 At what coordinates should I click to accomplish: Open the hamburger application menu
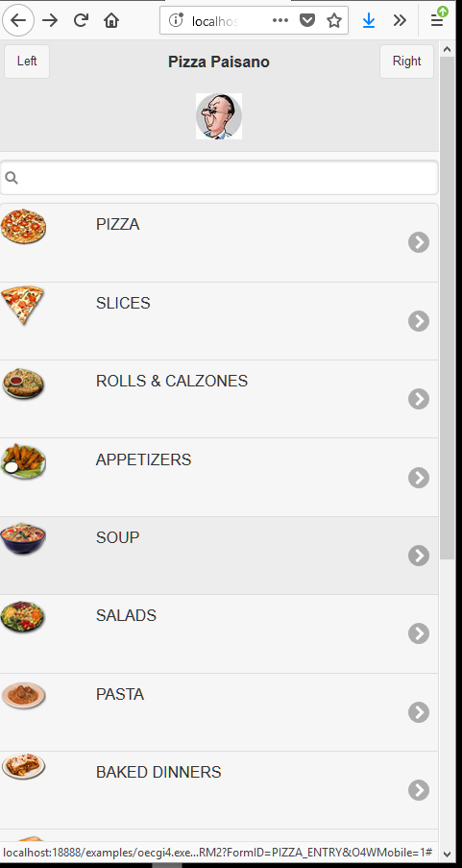[x=437, y=20]
